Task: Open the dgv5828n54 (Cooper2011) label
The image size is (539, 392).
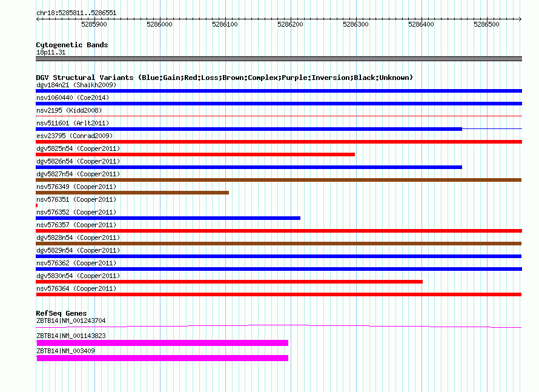Action: click(78, 238)
